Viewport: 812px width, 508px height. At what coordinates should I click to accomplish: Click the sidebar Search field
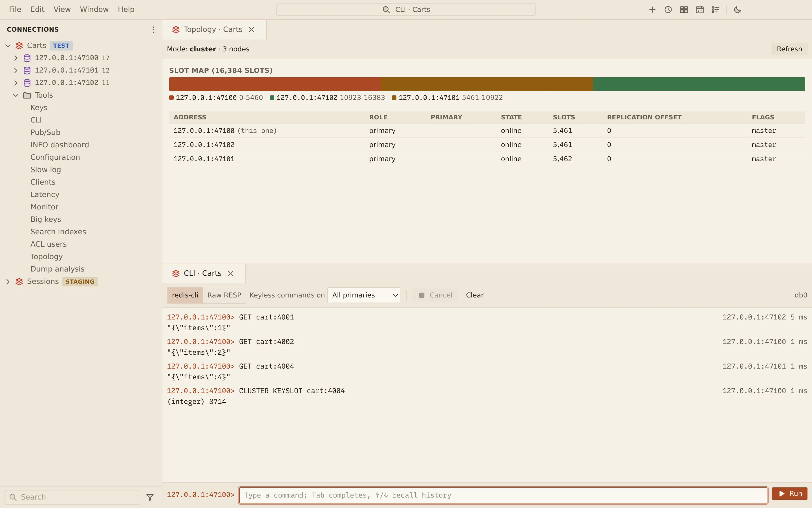pos(72,497)
